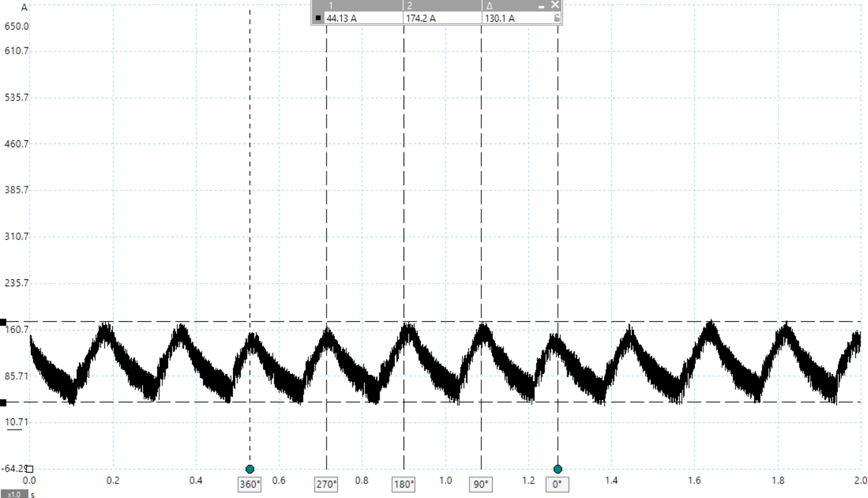The image size is (868, 498).
Task: Click the 1.6 time axis label
Action: 695,480
